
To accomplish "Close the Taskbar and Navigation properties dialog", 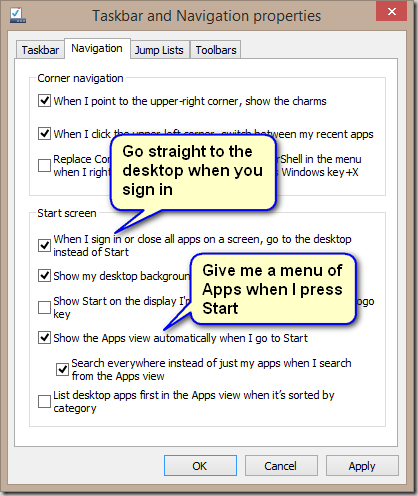I will (392, 11).
